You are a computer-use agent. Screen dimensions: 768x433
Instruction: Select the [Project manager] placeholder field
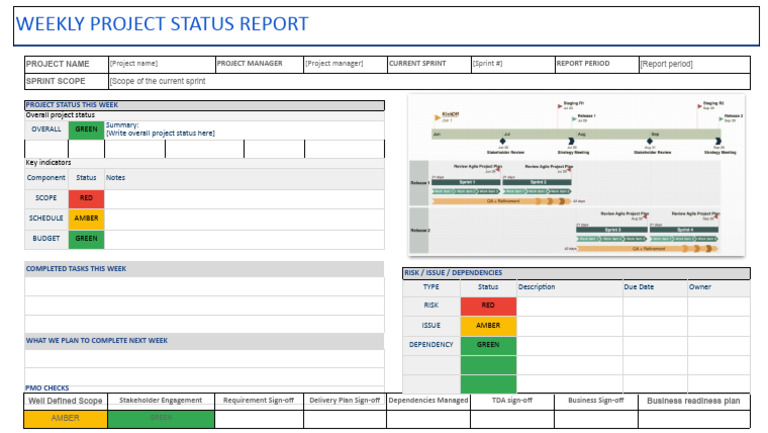coord(345,64)
